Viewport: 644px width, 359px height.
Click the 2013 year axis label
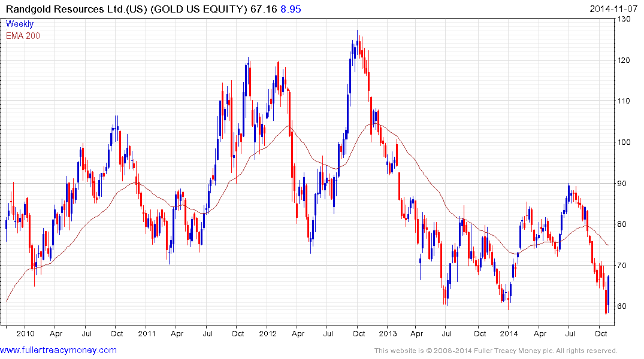click(x=388, y=333)
